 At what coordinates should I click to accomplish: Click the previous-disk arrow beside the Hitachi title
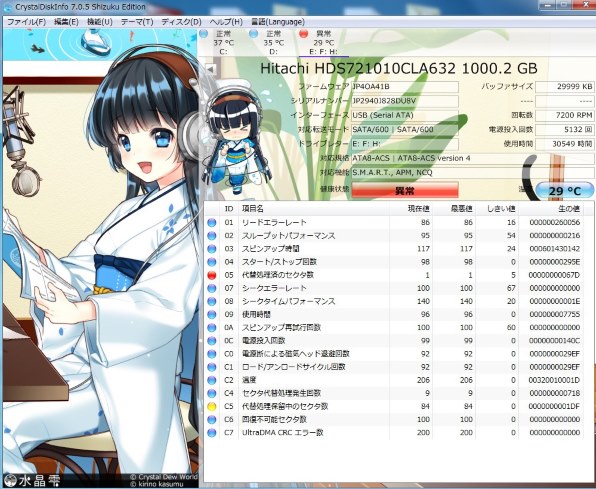pyautogui.click(x=211, y=69)
